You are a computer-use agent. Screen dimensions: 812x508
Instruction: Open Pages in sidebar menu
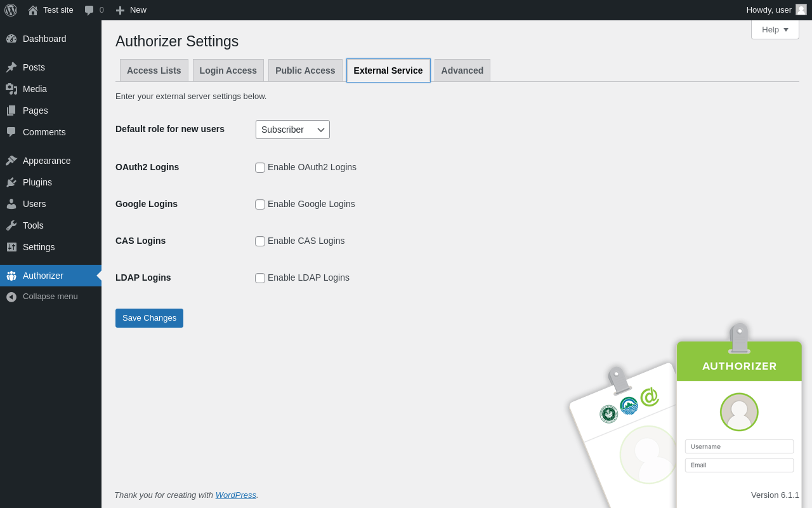point(51,110)
